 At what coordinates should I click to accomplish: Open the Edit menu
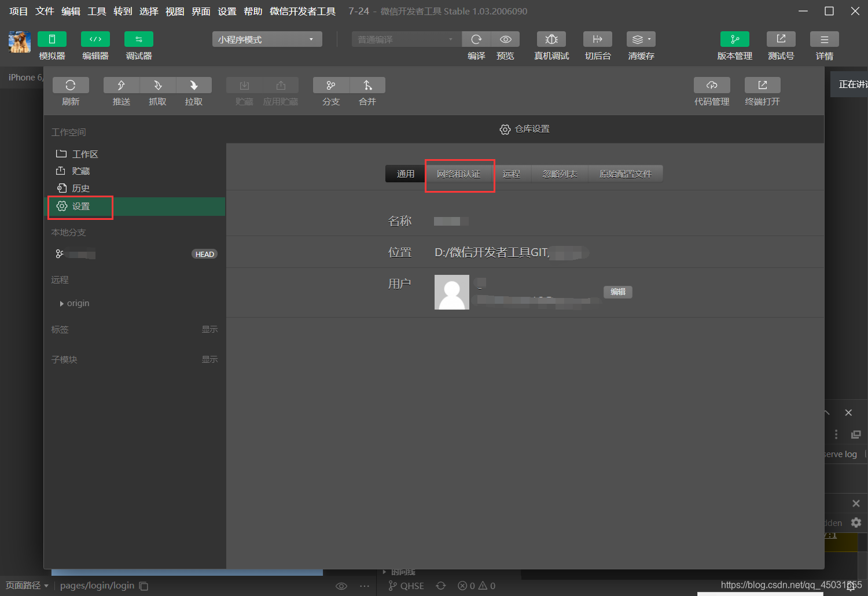(71, 11)
